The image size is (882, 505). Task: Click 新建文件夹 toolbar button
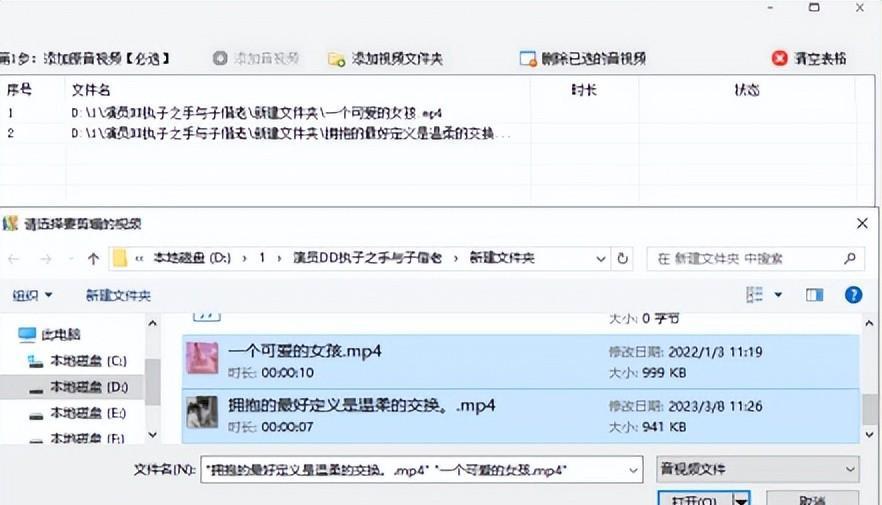tap(118, 295)
